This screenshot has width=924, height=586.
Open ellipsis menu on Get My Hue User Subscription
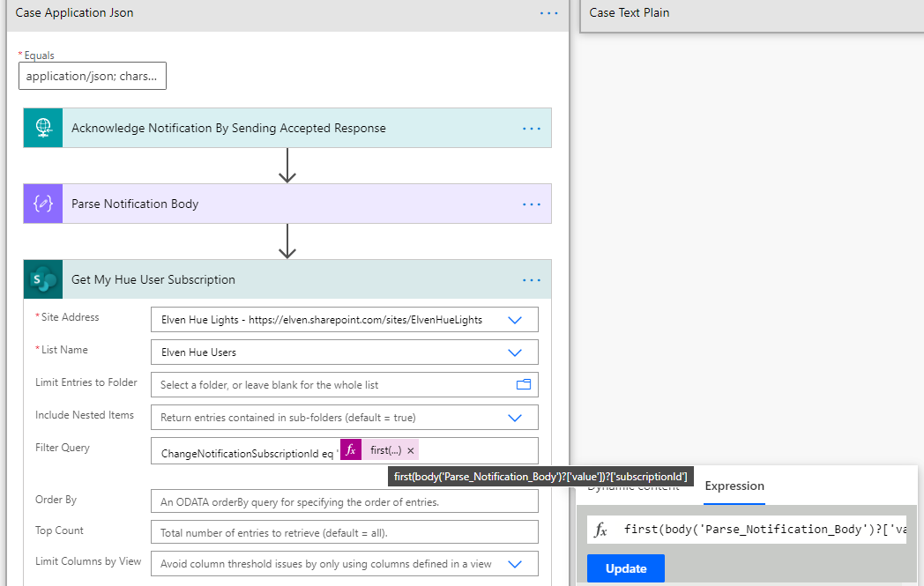[x=531, y=279]
